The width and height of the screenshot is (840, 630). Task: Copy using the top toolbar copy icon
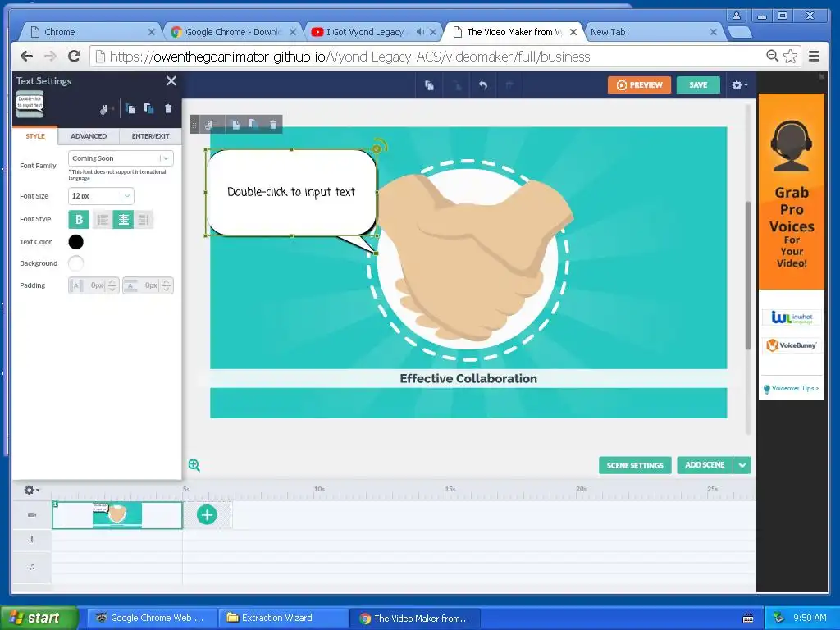coord(429,85)
